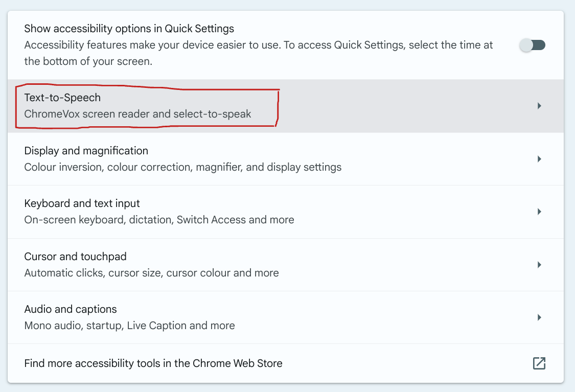Select the Display and magnification heading
The width and height of the screenshot is (575, 392).
coord(86,151)
